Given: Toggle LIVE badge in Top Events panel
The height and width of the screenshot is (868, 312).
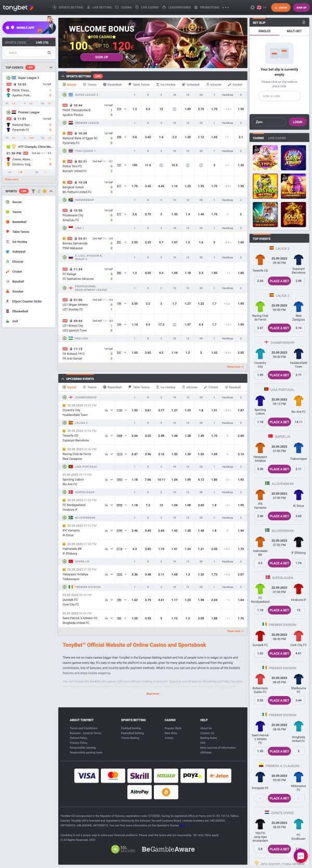Looking at the screenshot, I should pos(30,68).
